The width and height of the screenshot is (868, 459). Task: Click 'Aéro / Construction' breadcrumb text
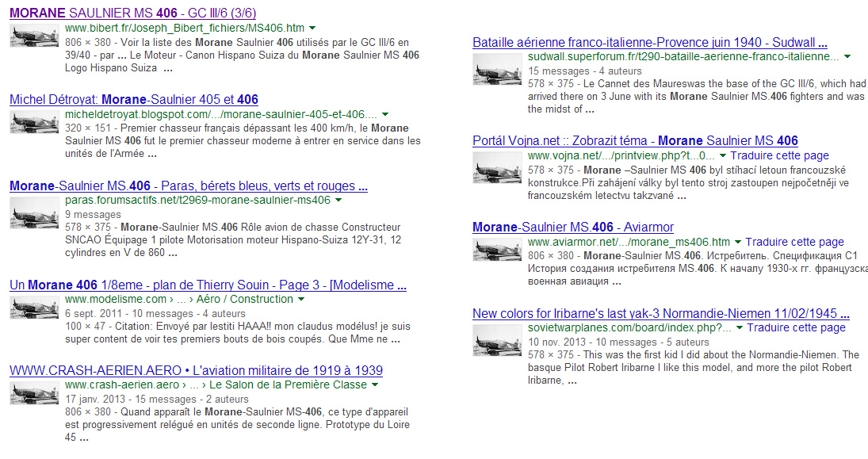pyautogui.click(x=245, y=299)
